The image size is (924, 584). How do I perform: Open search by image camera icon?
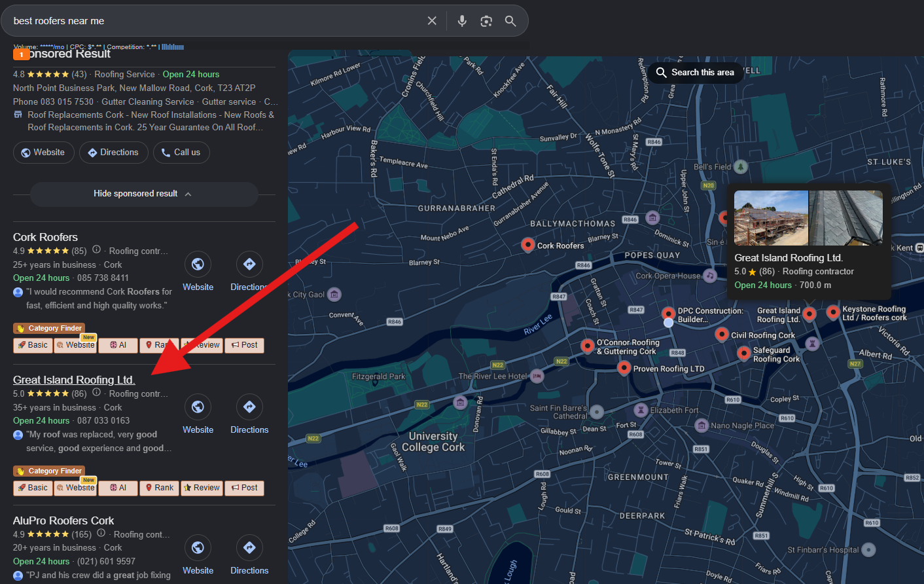pyautogui.click(x=486, y=21)
